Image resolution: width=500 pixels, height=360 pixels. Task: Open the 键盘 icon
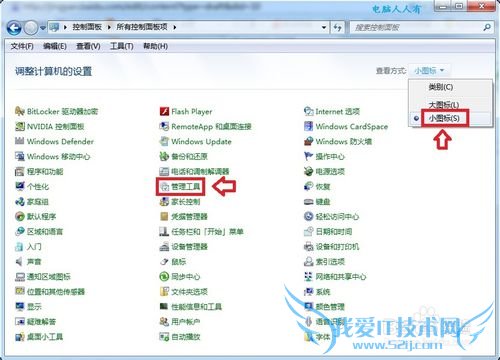[309, 201]
